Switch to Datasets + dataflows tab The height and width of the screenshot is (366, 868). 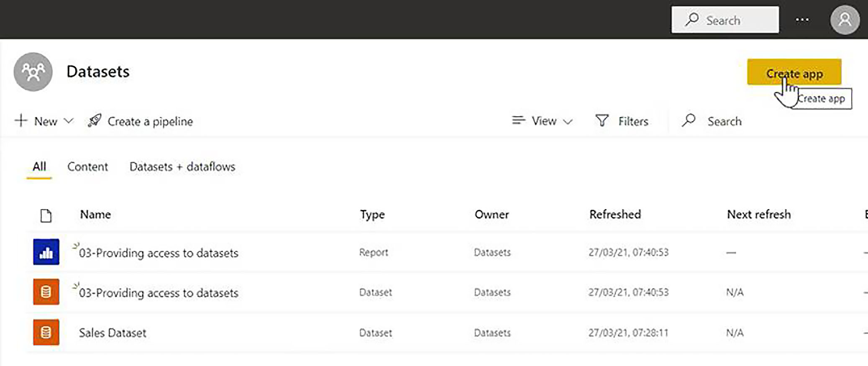click(182, 166)
